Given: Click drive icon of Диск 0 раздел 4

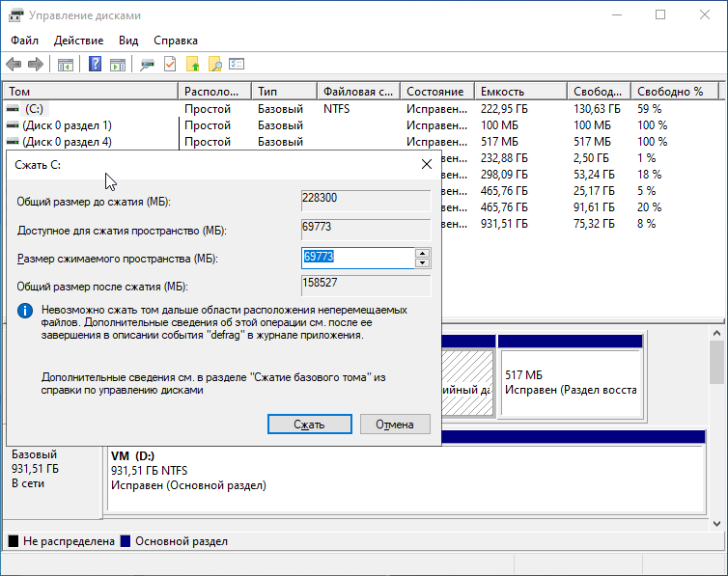Looking at the screenshot, I should (x=13, y=142).
